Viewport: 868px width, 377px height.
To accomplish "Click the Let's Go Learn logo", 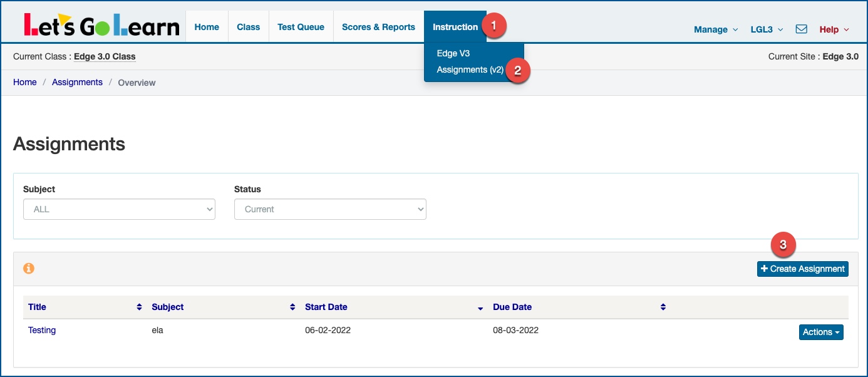I will coord(102,25).
